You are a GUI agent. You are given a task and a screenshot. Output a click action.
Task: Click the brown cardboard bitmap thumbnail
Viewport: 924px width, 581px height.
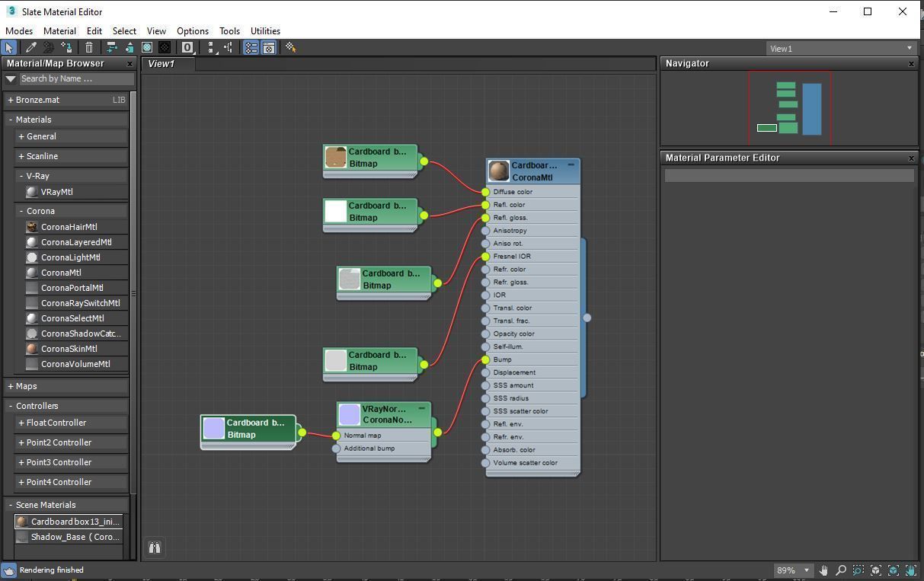point(336,157)
